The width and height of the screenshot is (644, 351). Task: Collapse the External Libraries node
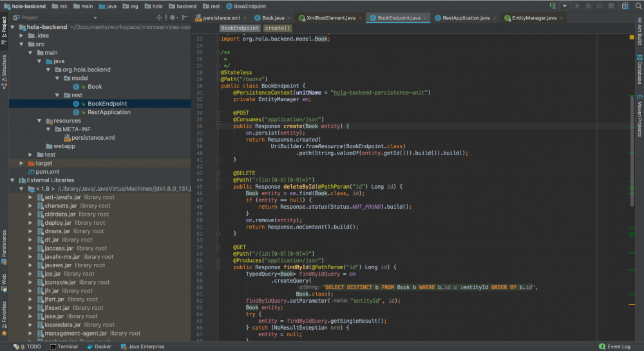[13, 180]
